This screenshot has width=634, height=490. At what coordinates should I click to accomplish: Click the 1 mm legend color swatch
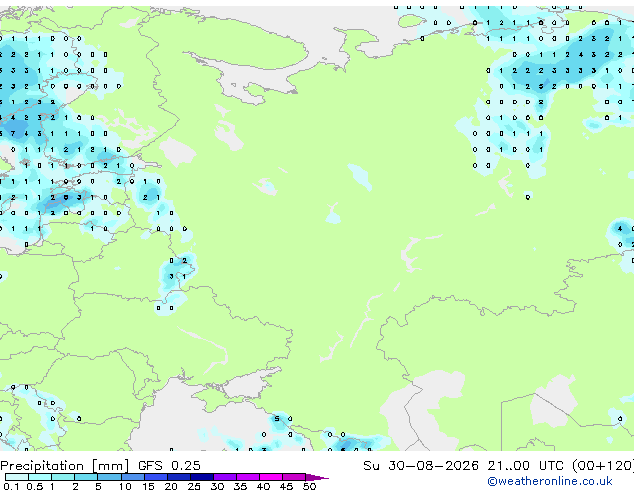[63, 477]
